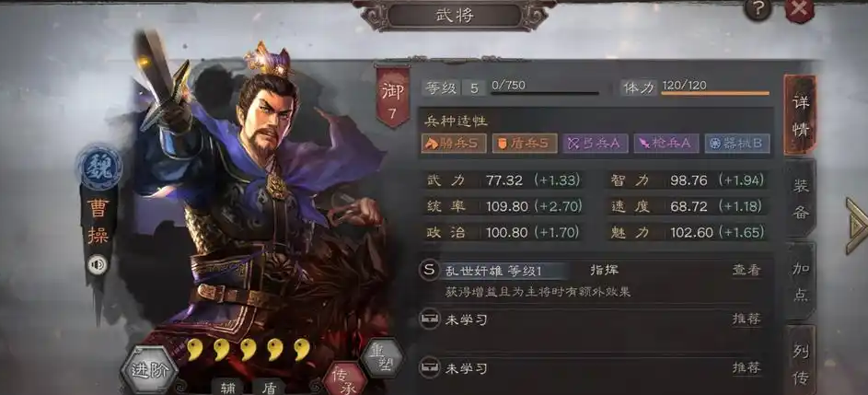Play Cao Cao's voice speaker icon

(98, 266)
